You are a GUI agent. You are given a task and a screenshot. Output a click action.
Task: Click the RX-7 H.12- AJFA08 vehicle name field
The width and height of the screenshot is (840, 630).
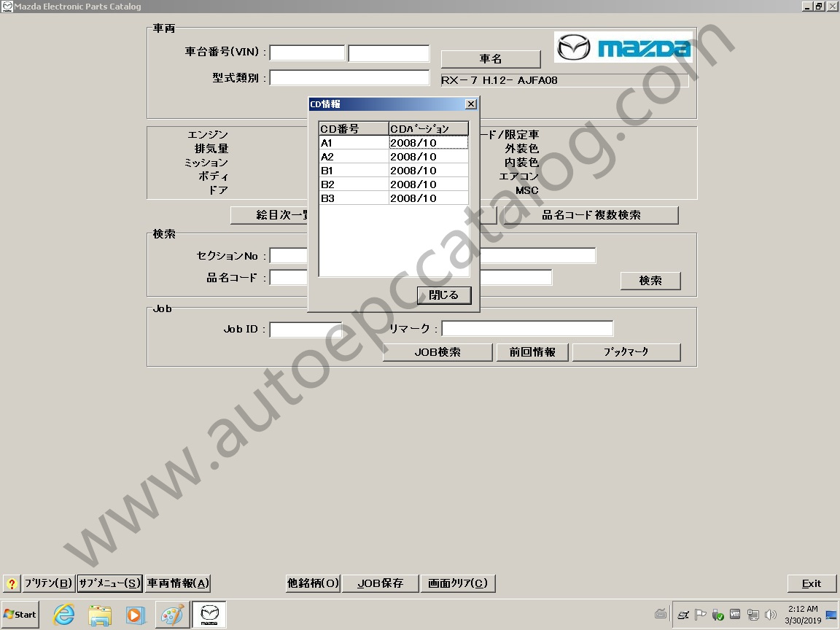point(564,80)
